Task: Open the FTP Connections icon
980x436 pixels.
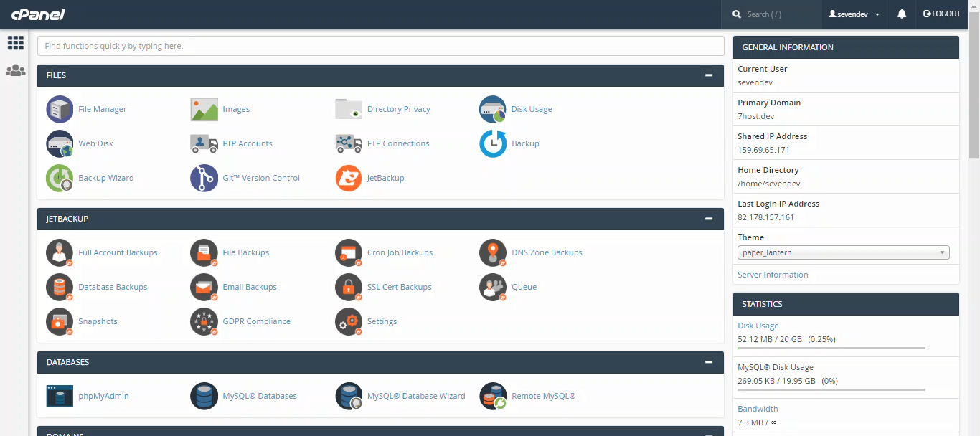Action: tap(349, 143)
